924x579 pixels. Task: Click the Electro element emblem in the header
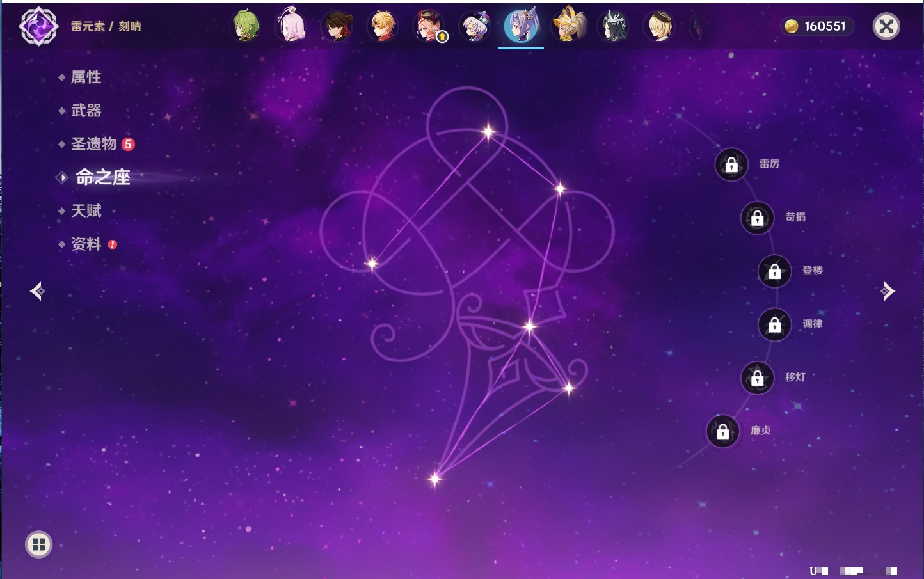tap(38, 26)
